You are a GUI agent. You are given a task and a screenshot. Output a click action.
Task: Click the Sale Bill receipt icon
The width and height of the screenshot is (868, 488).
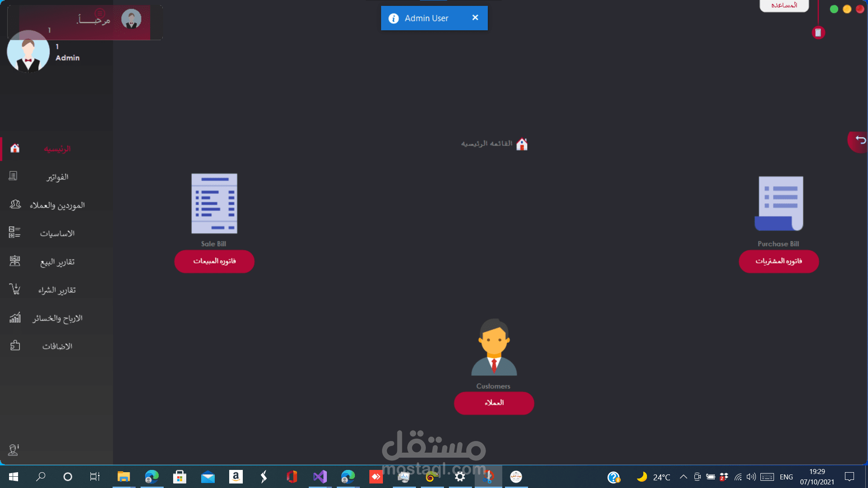(x=214, y=203)
